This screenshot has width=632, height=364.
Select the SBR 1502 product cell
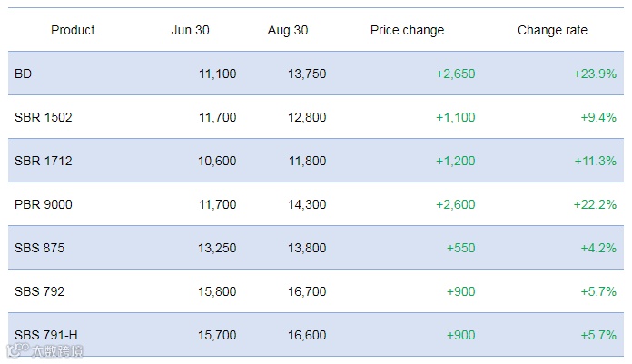(x=44, y=117)
